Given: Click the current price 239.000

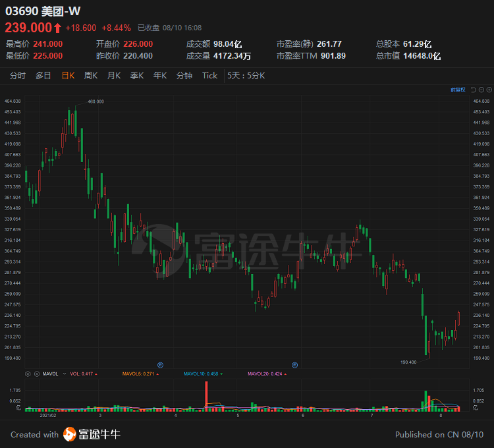Looking at the screenshot, I should pyautogui.click(x=28, y=28).
